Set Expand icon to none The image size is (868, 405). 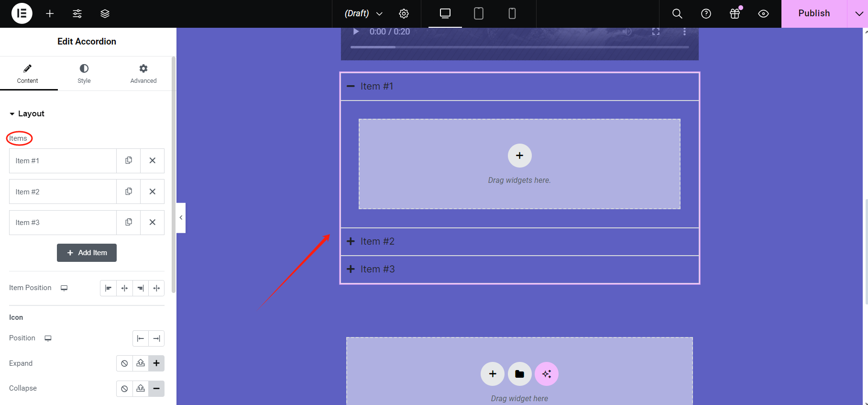point(124,363)
